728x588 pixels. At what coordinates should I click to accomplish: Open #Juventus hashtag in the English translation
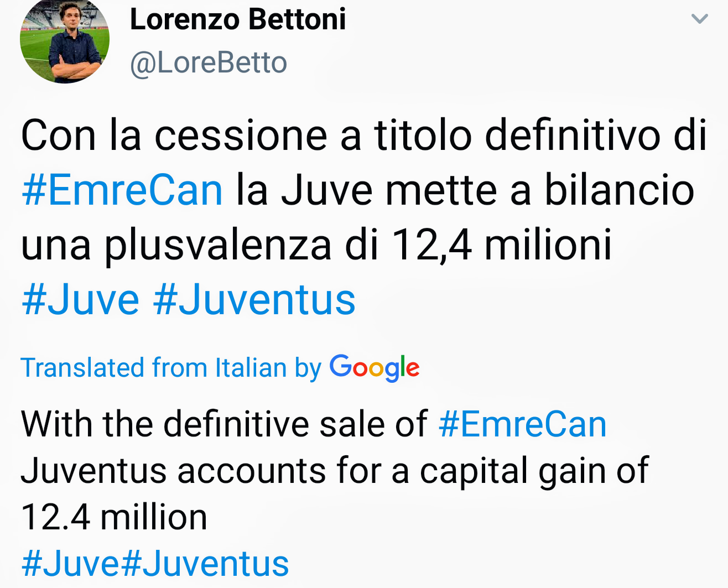click(205, 564)
